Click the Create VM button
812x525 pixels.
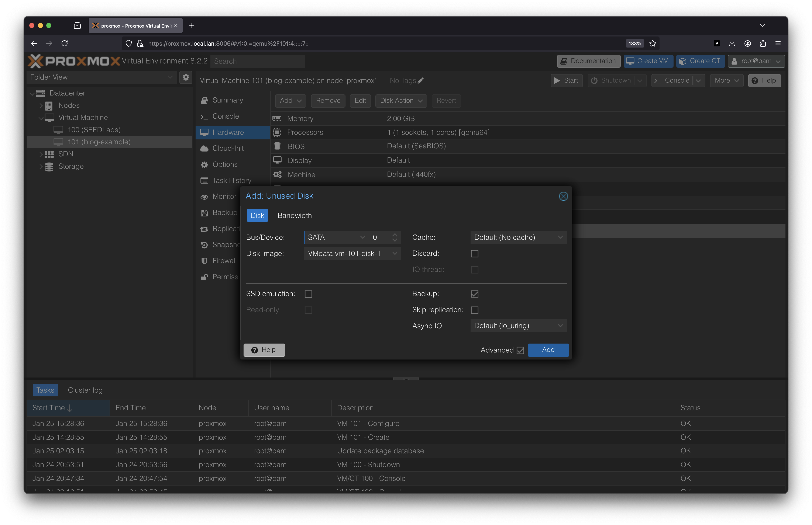tap(648, 61)
